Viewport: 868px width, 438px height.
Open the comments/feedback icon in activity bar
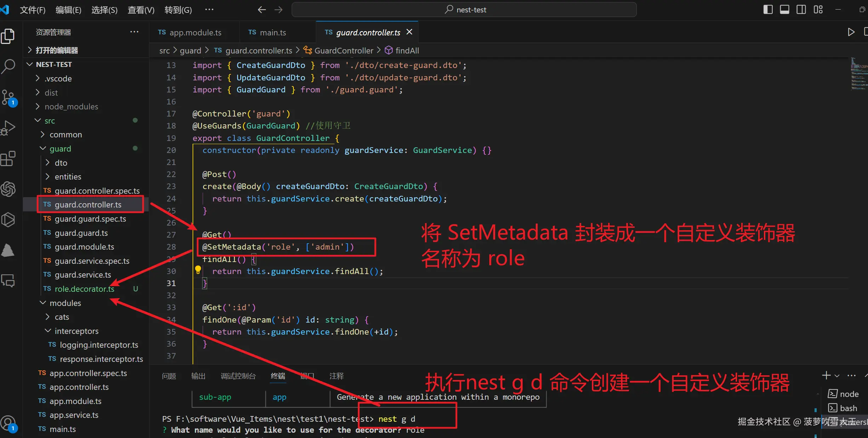pyautogui.click(x=8, y=281)
